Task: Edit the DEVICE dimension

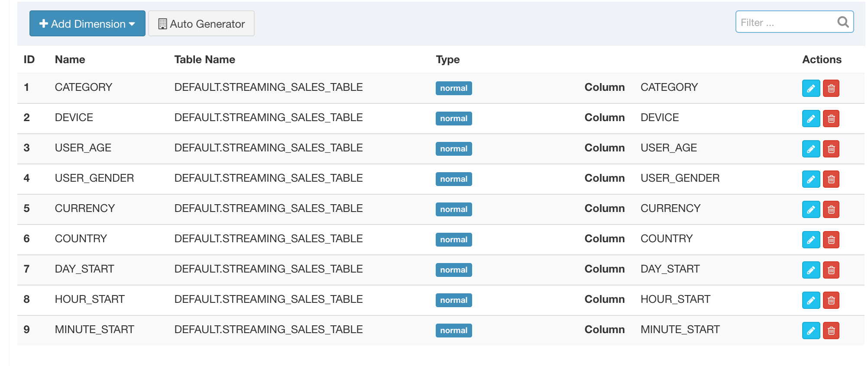Action: pyautogui.click(x=811, y=119)
